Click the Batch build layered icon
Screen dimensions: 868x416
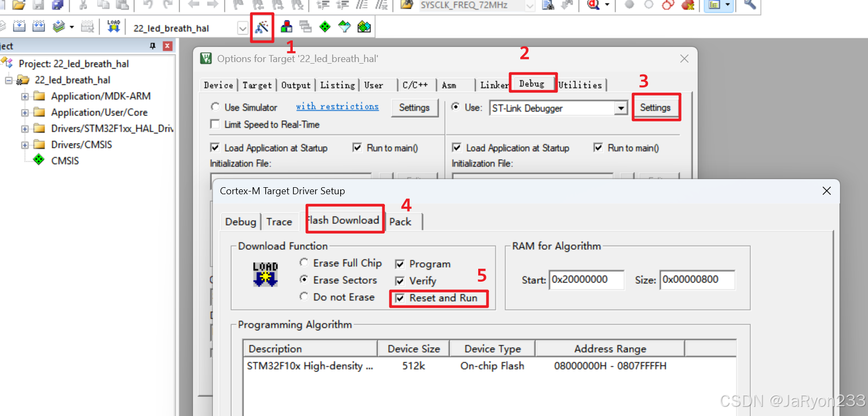click(x=58, y=26)
